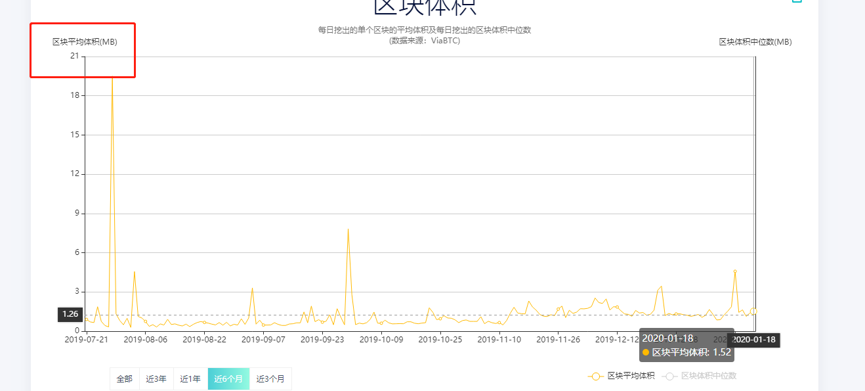This screenshot has width=865, height=391.
Task: Toggle the 区块平均体积 legend series
Action: click(x=621, y=376)
